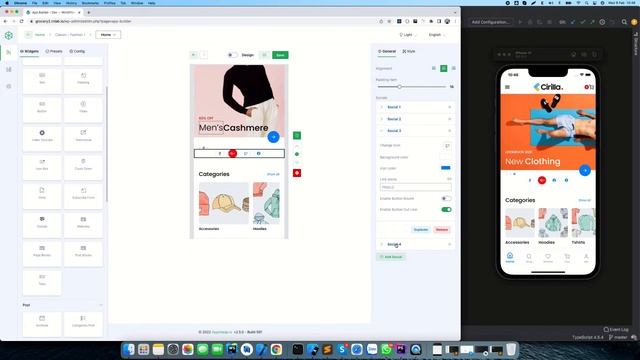This screenshot has height=360, width=640.
Task: Click the Link Worlds input field
Action: [416, 187]
